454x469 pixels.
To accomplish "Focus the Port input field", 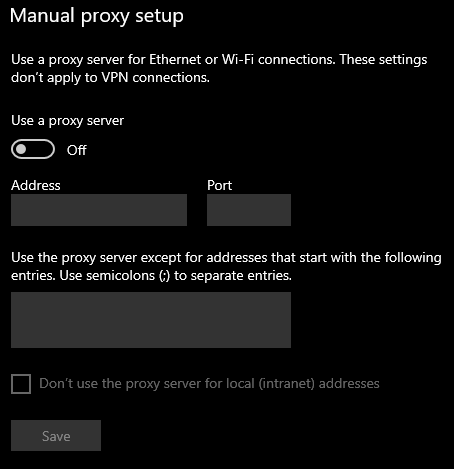I will [x=249, y=210].
